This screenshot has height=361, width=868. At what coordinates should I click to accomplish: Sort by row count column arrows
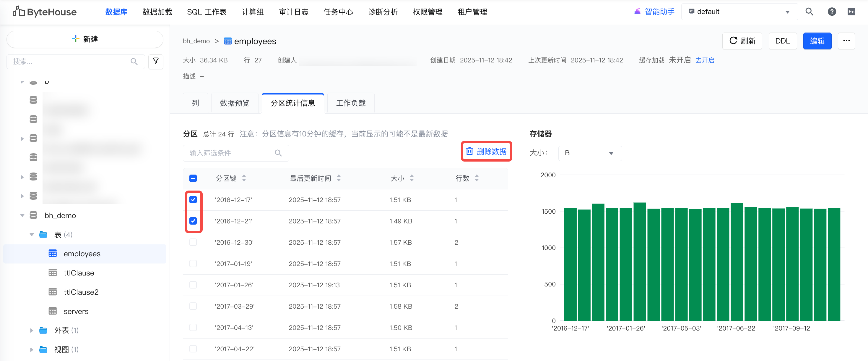pos(477,178)
